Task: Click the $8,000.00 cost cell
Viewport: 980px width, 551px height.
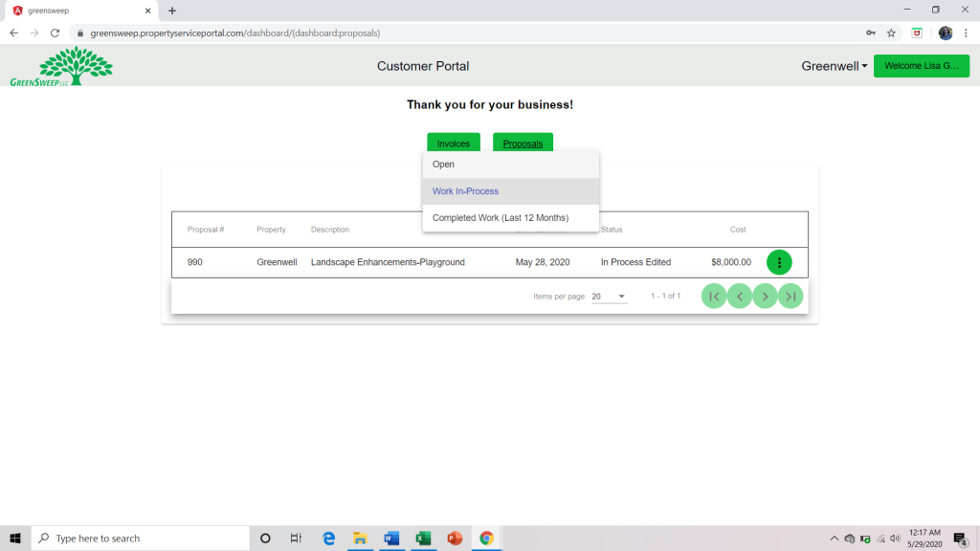Action: point(731,262)
